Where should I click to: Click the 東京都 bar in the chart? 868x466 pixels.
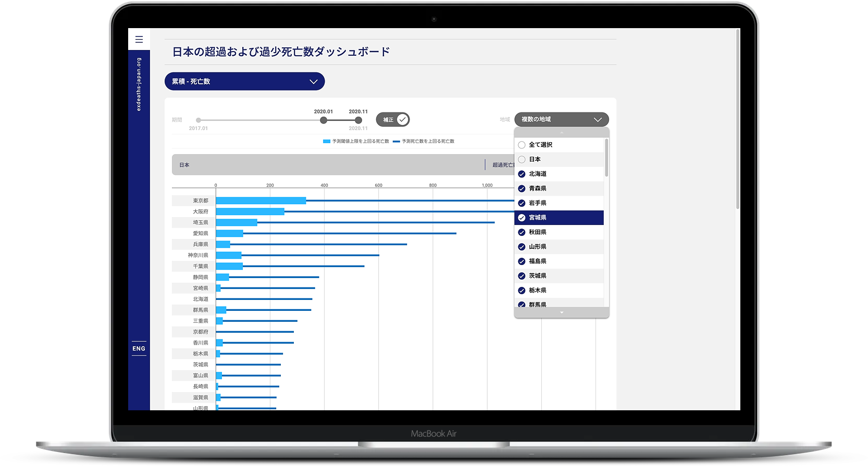tap(261, 200)
